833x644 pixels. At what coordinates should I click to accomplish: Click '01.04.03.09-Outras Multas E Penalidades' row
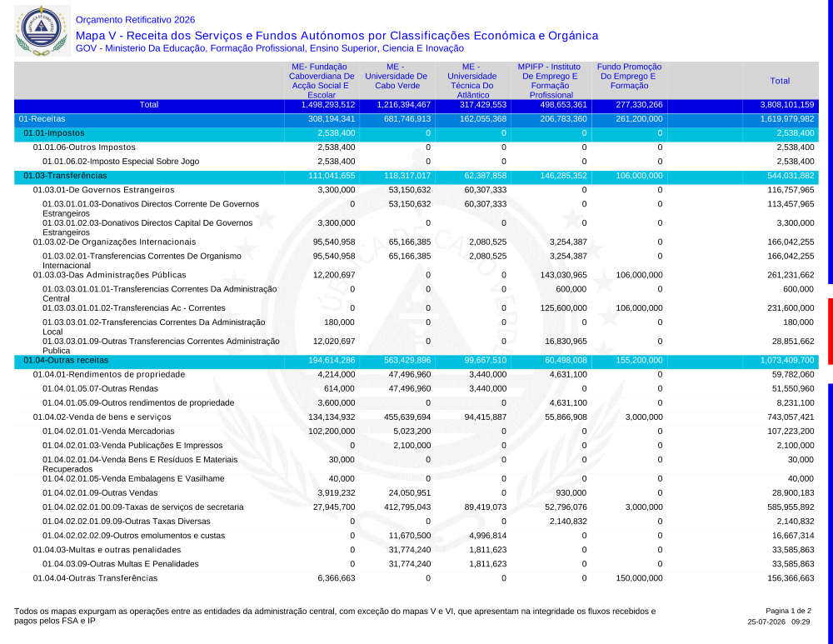point(416,564)
